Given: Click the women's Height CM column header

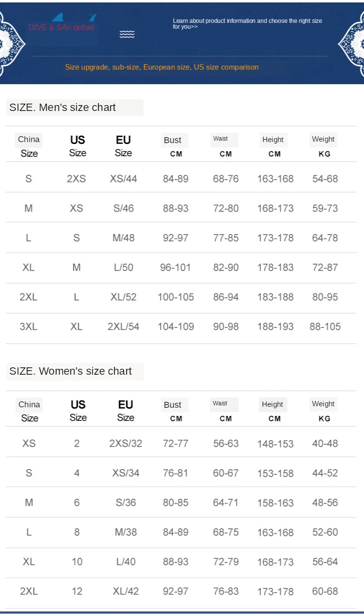Looking at the screenshot, I should point(274,411).
